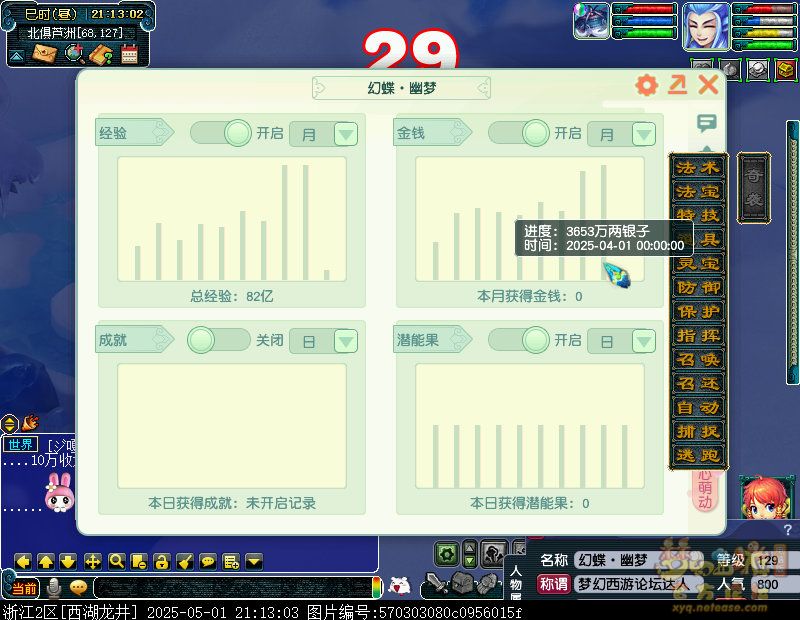800x620 pixels.
Task: Click the chat up arrow icon
Action: 46,562
